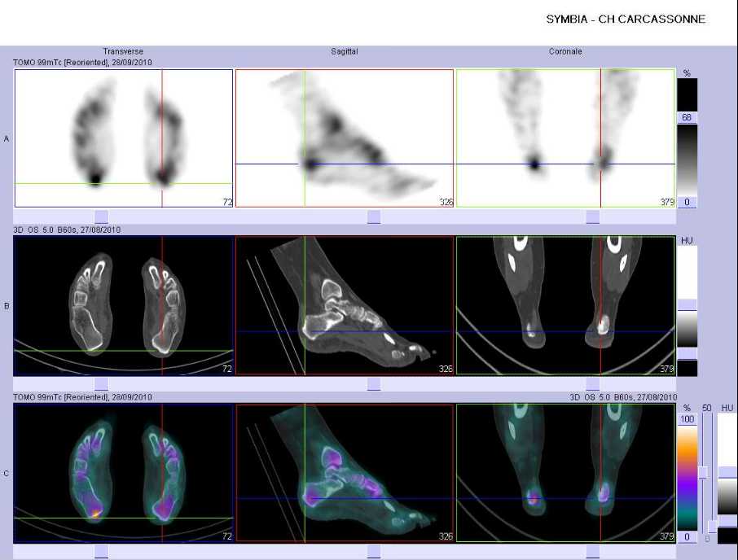This screenshot has height=560, width=738.
Task: Click the upper value 100 on fusion colorbar
Action: 687,419
